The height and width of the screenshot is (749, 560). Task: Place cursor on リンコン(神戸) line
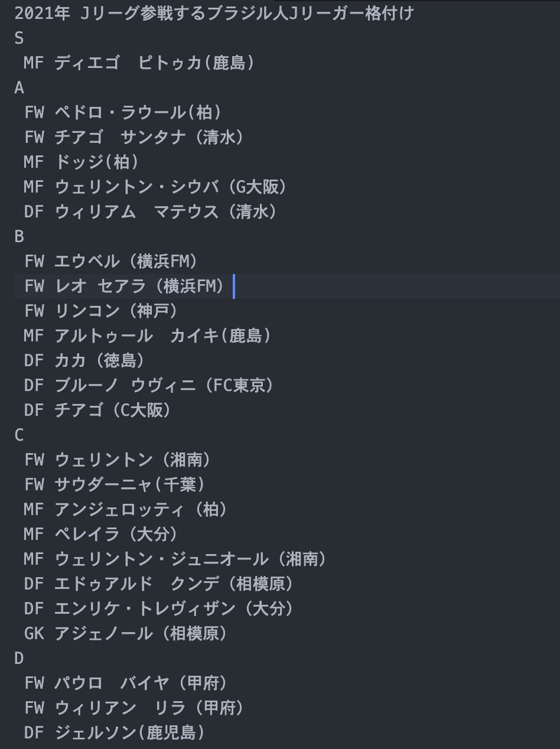101,311
